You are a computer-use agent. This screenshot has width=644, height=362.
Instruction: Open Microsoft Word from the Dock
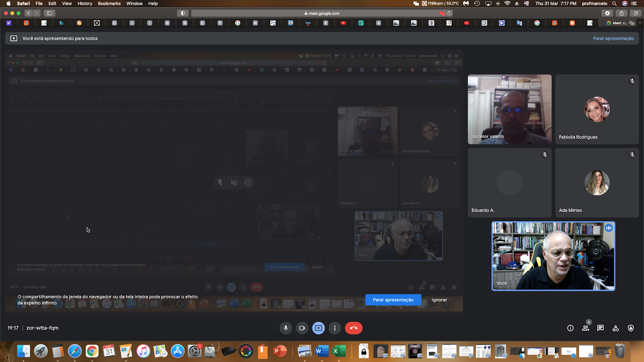(x=322, y=351)
